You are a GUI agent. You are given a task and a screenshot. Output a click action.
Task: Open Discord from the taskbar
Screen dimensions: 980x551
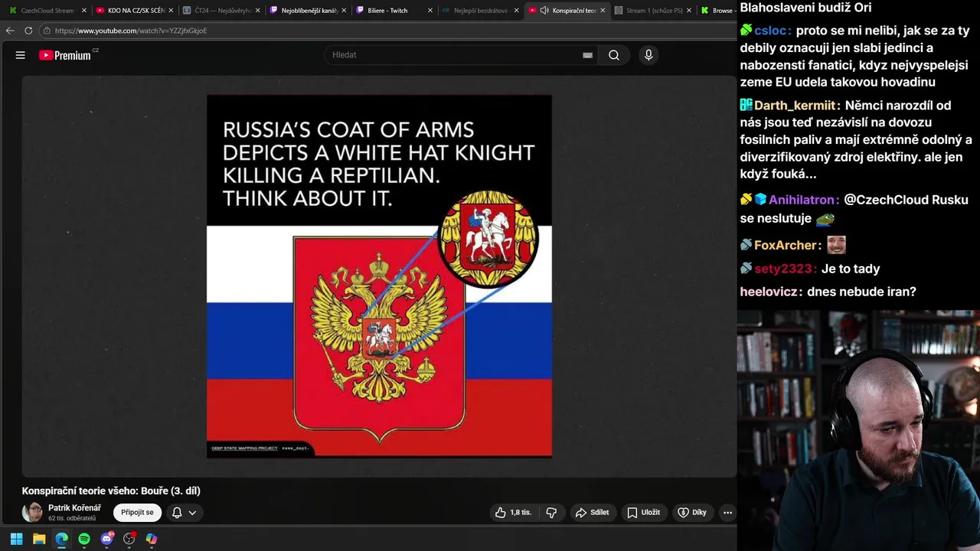pyautogui.click(x=106, y=539)
